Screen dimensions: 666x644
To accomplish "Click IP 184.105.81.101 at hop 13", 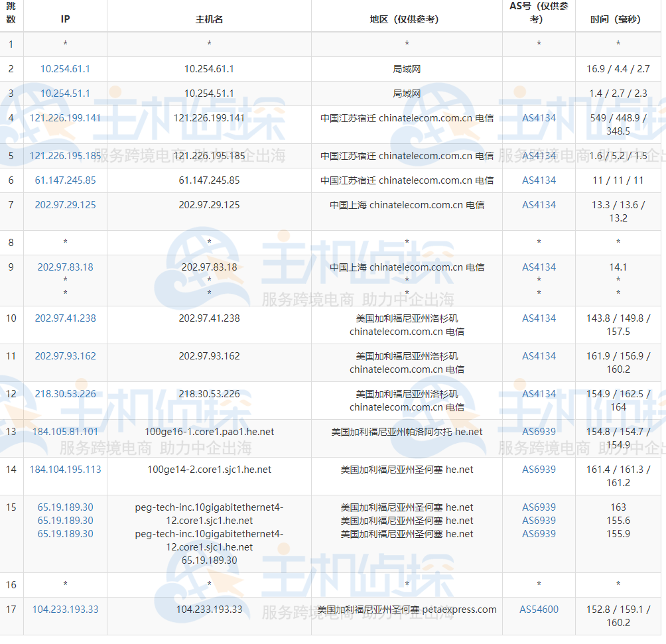I will click(64, 431).
